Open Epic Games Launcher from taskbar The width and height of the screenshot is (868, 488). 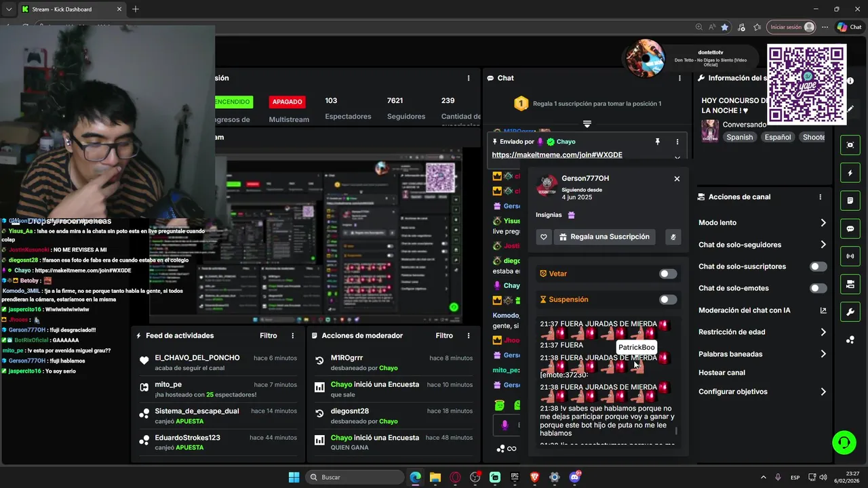(x=515, y=477)
